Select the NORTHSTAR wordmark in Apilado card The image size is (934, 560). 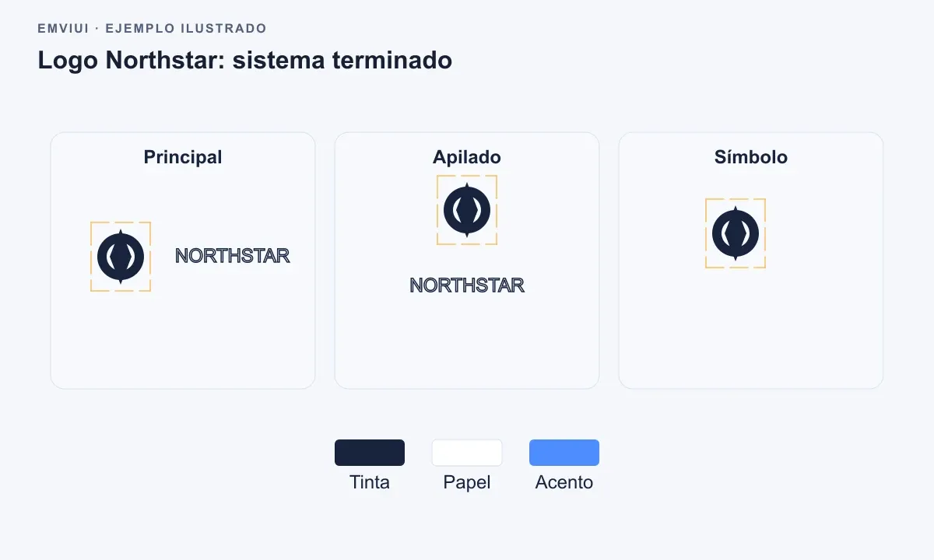[x=467, y=285]
